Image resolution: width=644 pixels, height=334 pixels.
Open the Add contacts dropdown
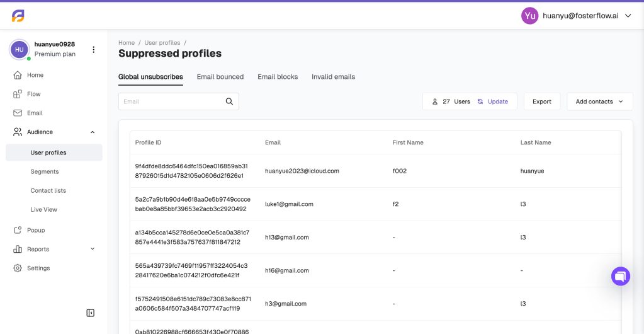(x=600, y=101)
